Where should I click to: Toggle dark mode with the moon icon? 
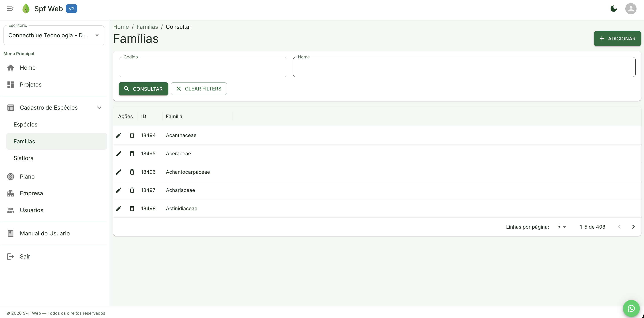click(x=613, y=9)
